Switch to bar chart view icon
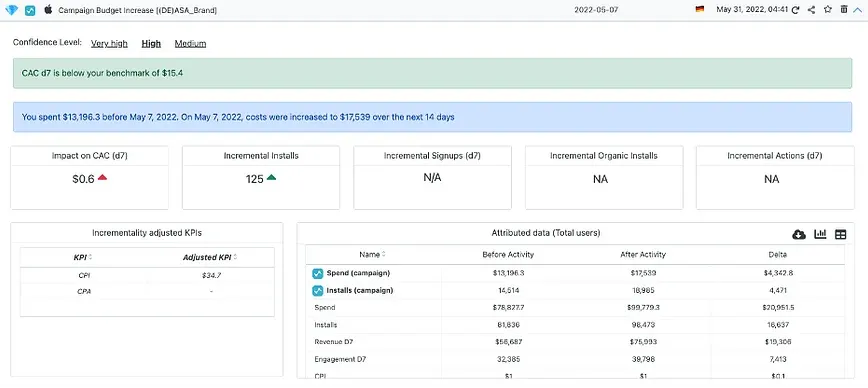 click(820, 235)
